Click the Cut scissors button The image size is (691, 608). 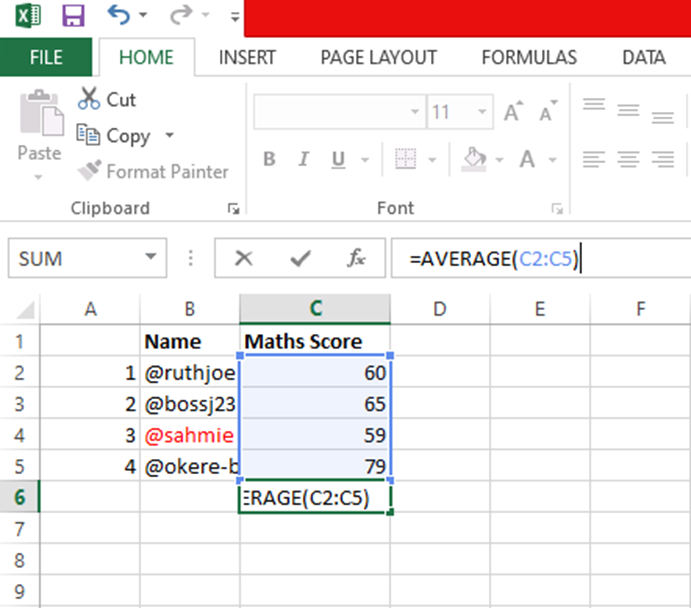107,99
